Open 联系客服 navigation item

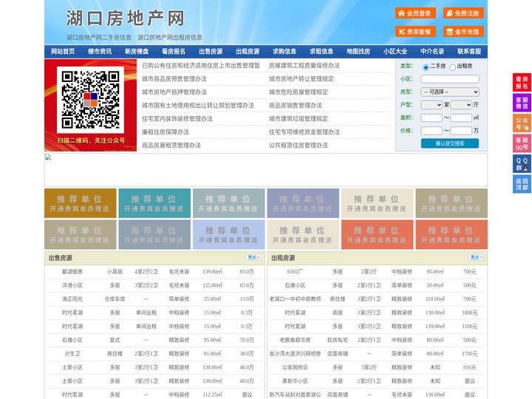(x=470, y=52)
